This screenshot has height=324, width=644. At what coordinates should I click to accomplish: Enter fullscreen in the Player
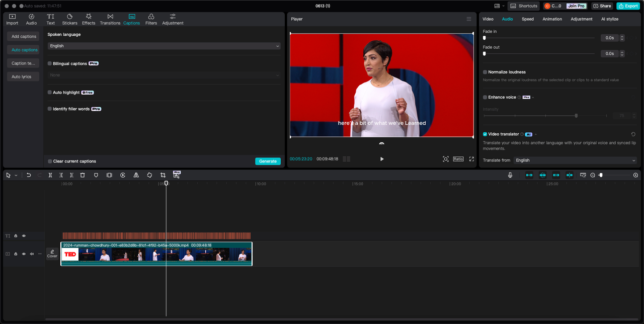coord(471,159)
